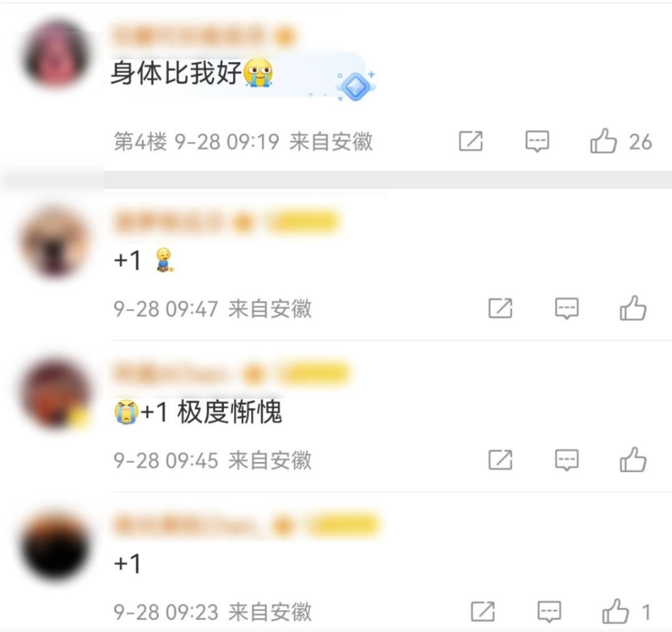Like the reply posted at 09:23
The width and height of the screenshot is (672, 632).
pos(615,611)
